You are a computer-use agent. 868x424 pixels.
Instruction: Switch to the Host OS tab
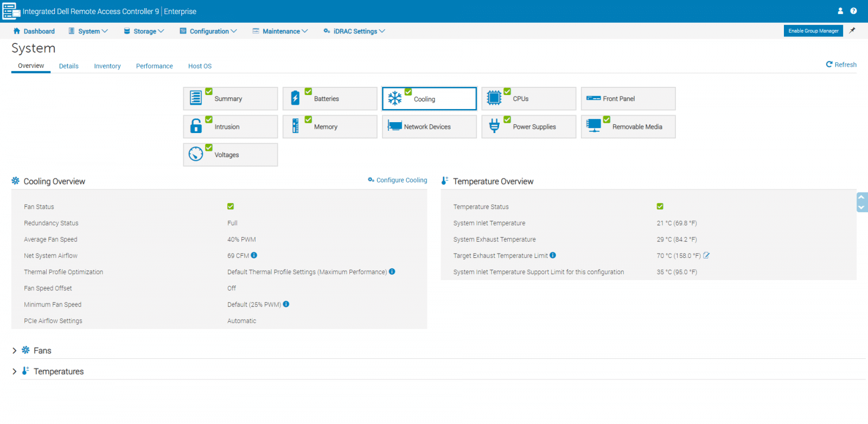click(200, 66)
